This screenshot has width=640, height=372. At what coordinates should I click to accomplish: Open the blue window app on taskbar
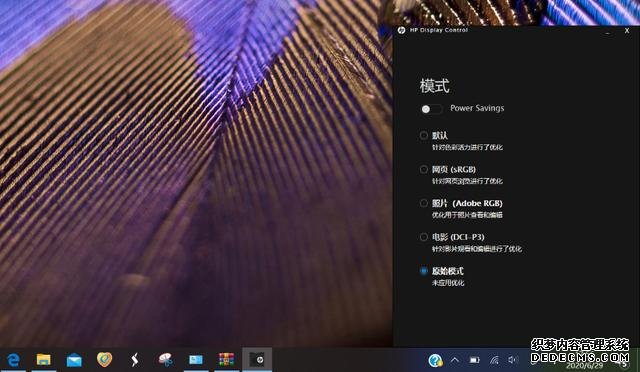pos(196,360)
